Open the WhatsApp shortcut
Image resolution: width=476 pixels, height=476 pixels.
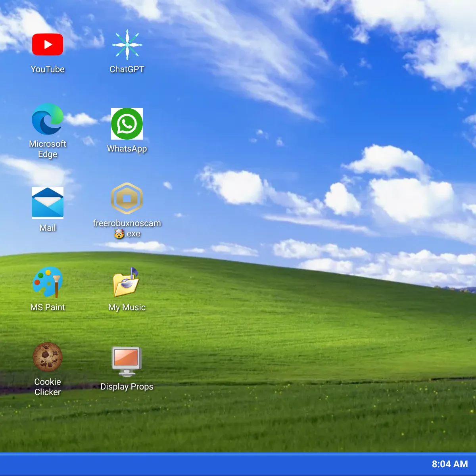point(127,124)
